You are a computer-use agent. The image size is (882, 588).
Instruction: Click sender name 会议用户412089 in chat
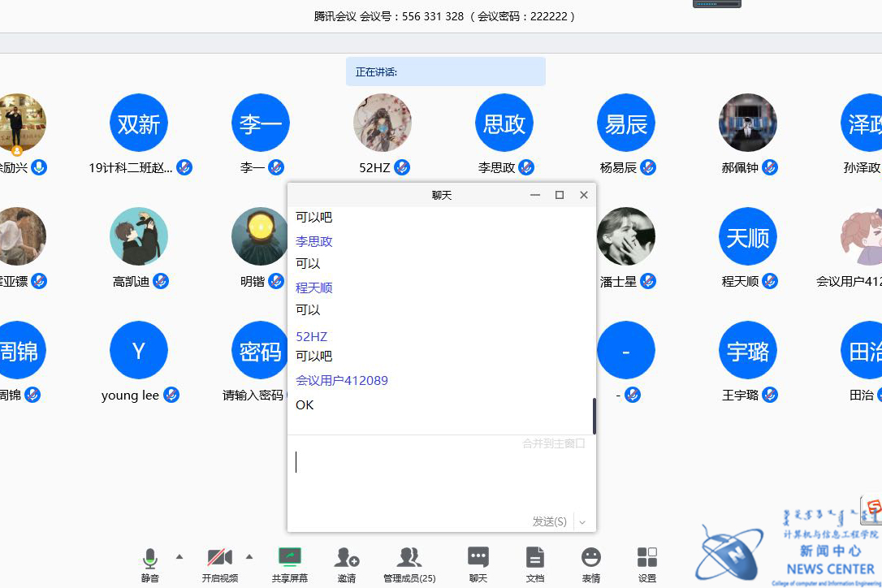tap(341, 380)
